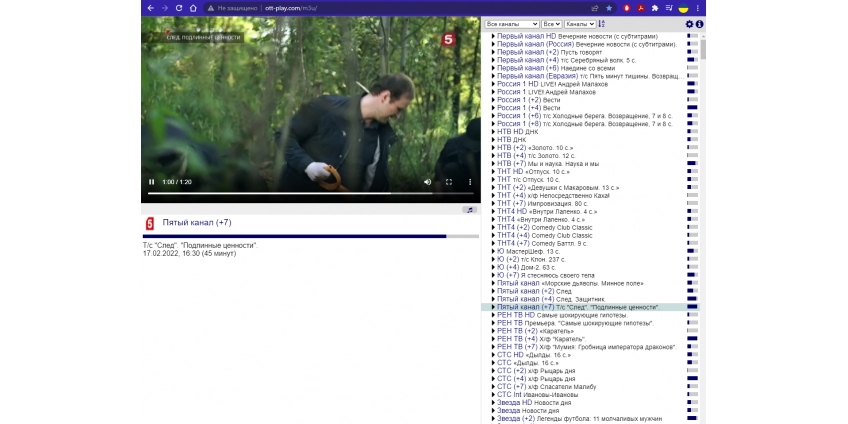Open player settings gear
The height and width of the screenshot is (424, 848).
(689, 24)
